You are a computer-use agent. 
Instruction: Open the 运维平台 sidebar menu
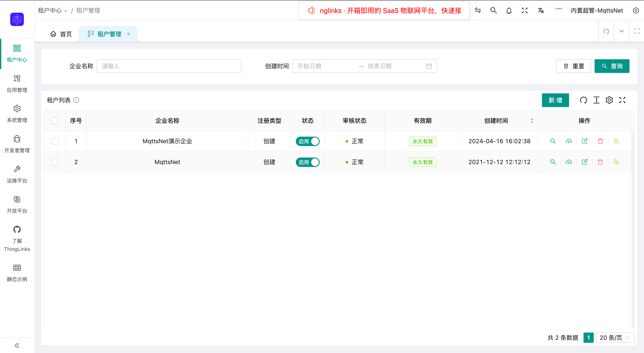(17, 174)
